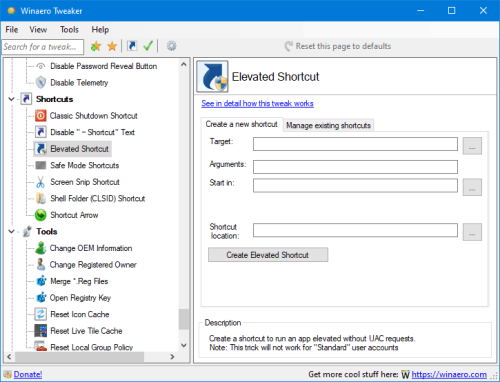500x382 pixels.
Task: Click tree scrollbar down arrow
Action: 184,345
